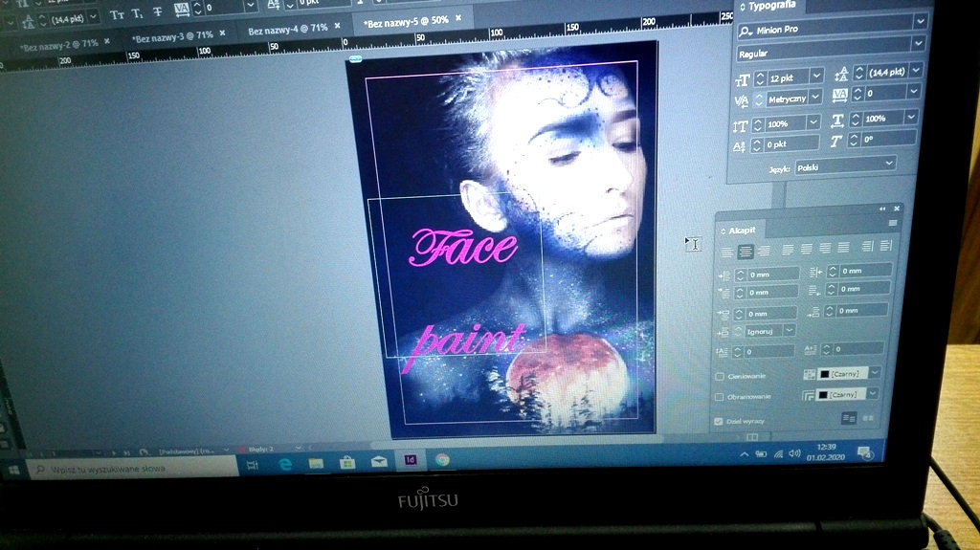This screenshot has width=980, height=550.
Task: Switch to Bez nazwy-3 @ 71% tab
Action: click(172, 37)
